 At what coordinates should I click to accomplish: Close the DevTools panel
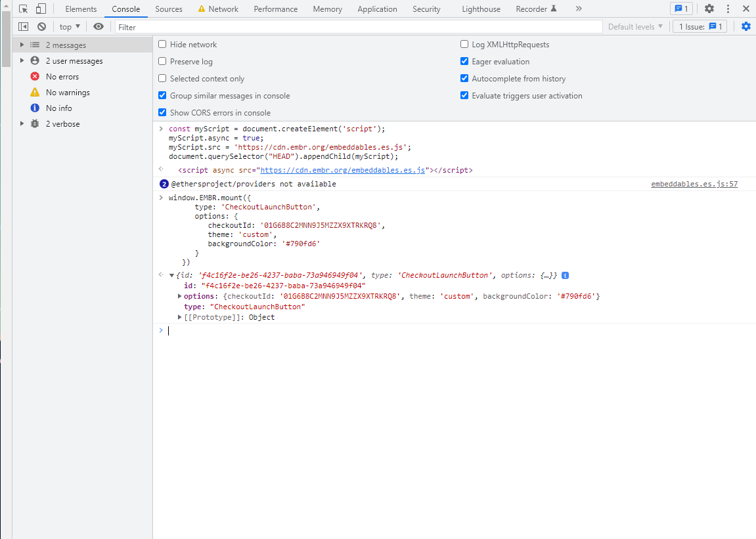[746, 9]
